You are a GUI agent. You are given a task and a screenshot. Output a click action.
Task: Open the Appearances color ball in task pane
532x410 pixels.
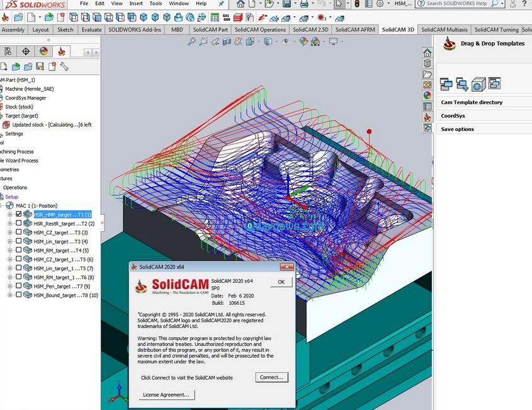(427, 95)
